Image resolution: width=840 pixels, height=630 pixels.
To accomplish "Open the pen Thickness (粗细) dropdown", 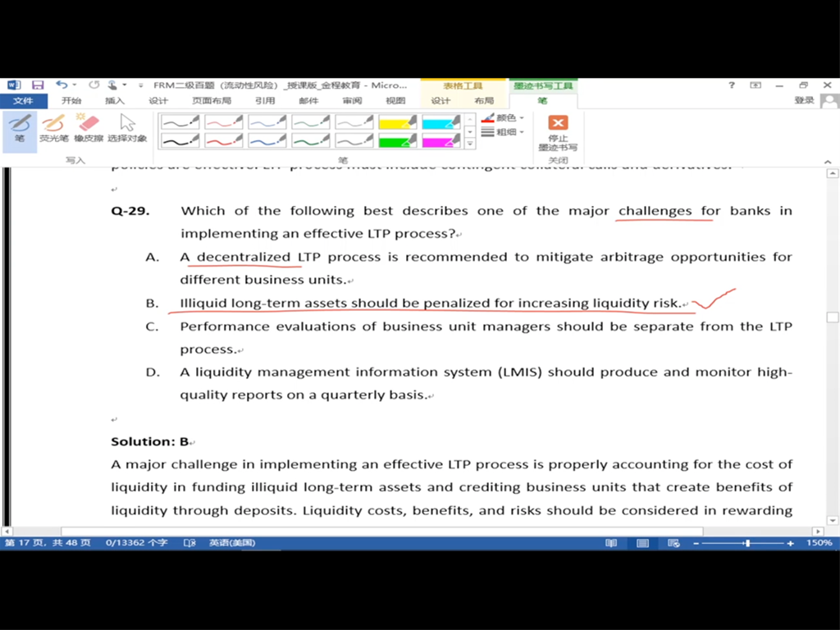I will coord(503,132).
